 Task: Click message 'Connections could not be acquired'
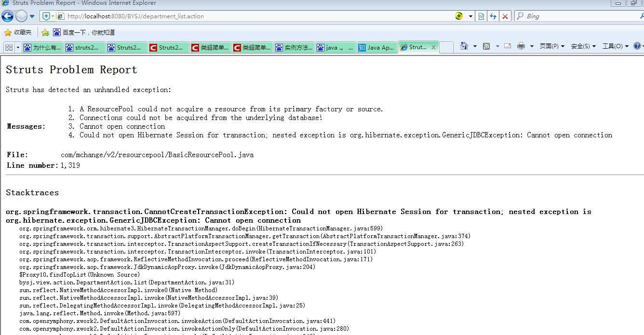click(x=201, y=118)
